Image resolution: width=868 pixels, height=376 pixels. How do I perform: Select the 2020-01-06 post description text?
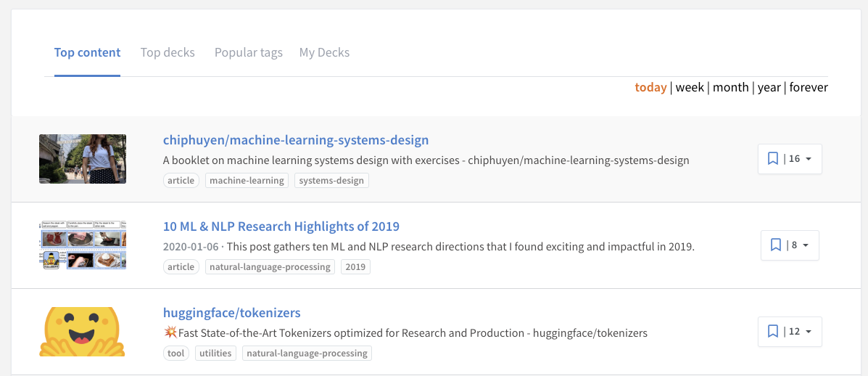429,247
